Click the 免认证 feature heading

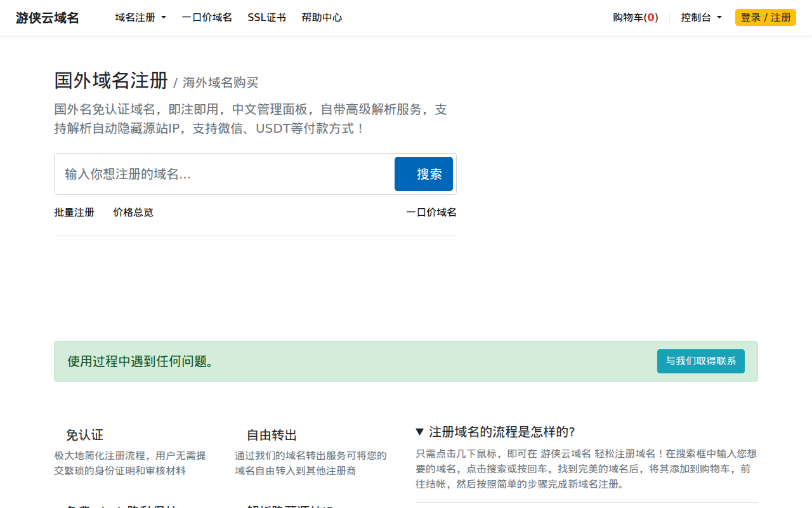(85, 435)
